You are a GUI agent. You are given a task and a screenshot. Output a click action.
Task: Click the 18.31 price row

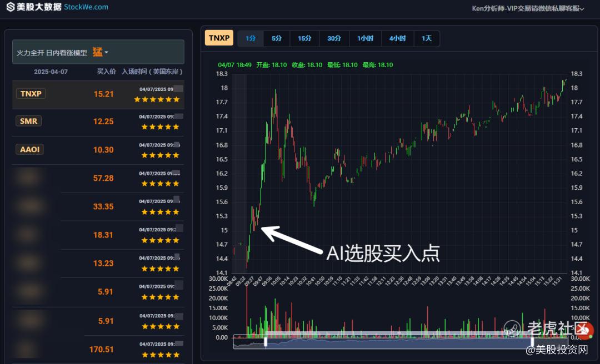[98, 235]
